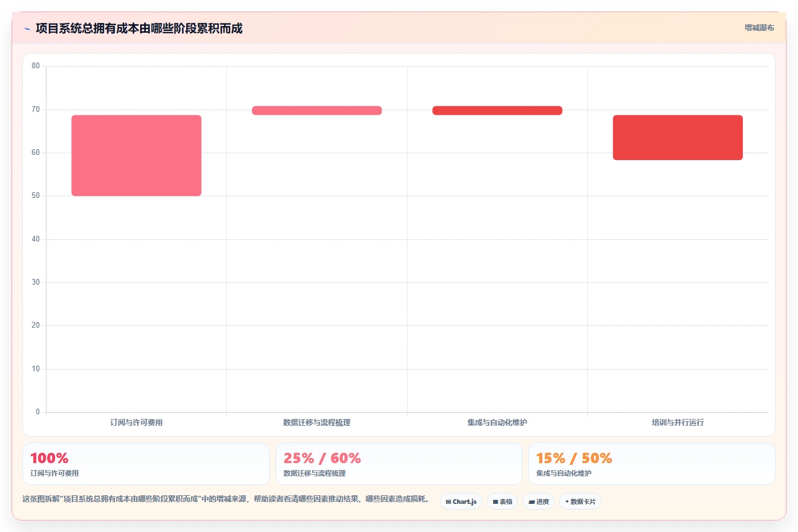The image size is (798, 532).
Task: Click the y-axis value 50
Action: [x=36, y=196]
